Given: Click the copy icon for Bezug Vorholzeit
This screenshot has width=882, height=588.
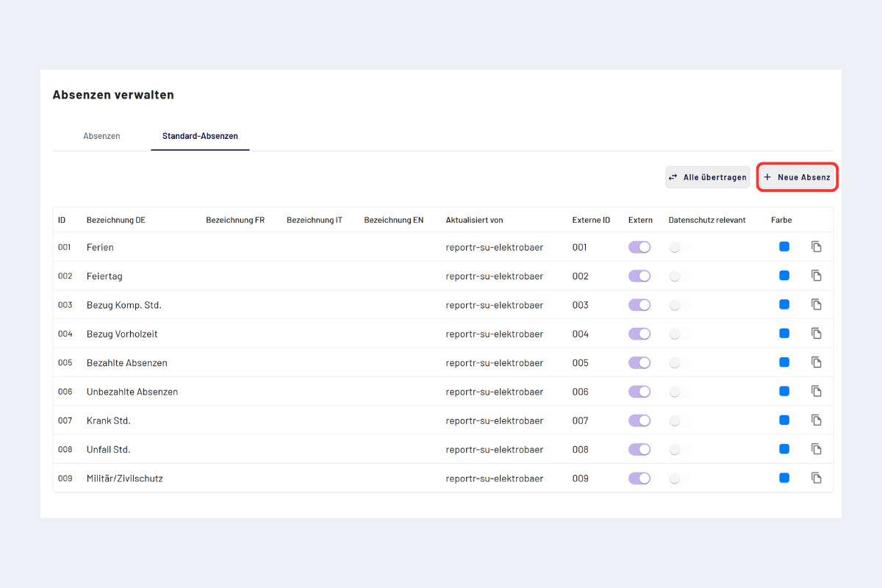Looking at the screenshot, I should [816, 334].
